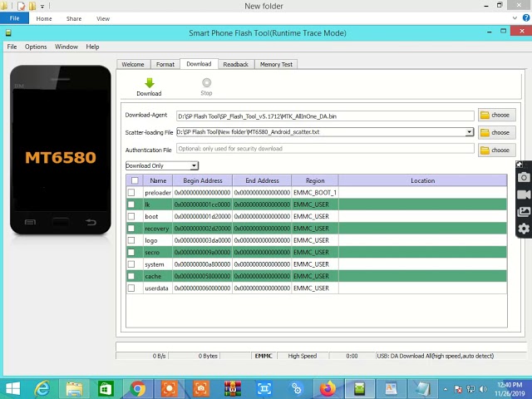Check the lk partition checkbox
532x399 pixels.
(x=131, y=204)
